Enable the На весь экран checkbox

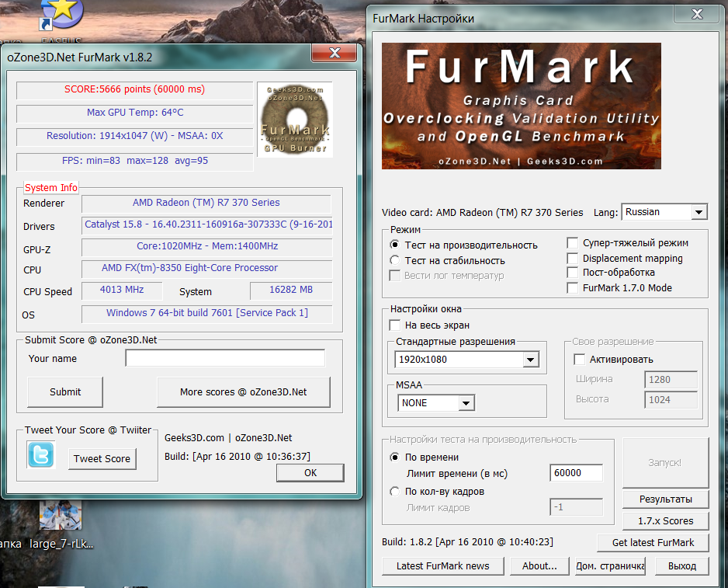[x=395, y=325]
